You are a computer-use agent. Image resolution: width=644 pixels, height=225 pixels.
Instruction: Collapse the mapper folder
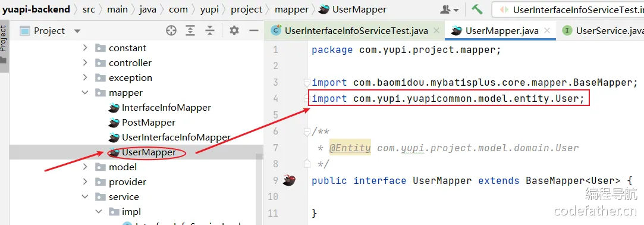point(85,92)
